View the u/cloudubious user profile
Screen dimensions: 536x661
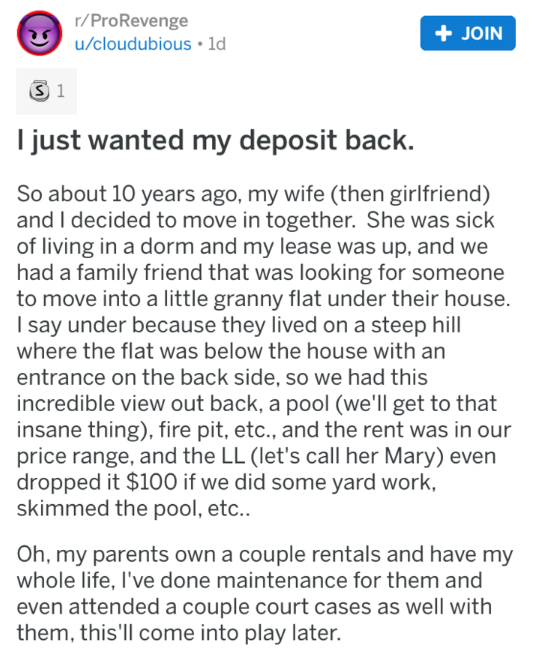tap(133, 44)
